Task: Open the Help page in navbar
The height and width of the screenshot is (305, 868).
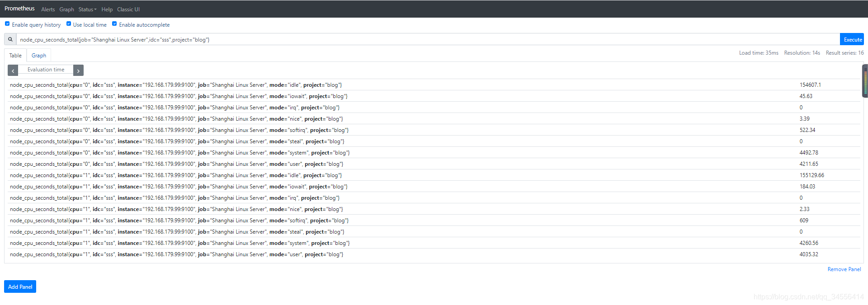Action: 107,9
